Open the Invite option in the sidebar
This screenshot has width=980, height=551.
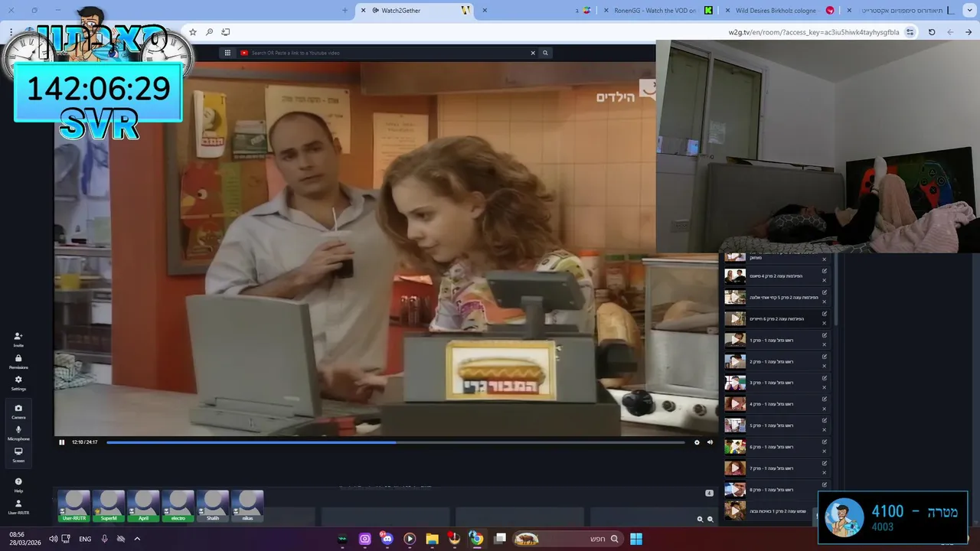click(x=18, y=339)
